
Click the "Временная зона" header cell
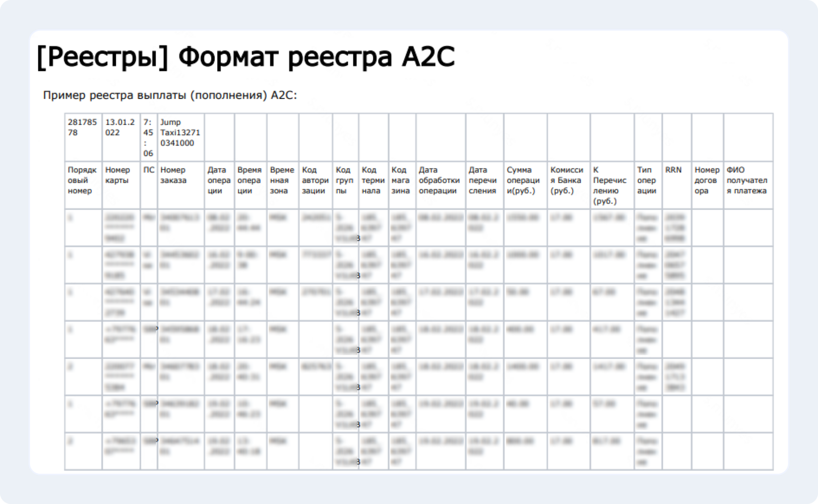tap(282, 180)
